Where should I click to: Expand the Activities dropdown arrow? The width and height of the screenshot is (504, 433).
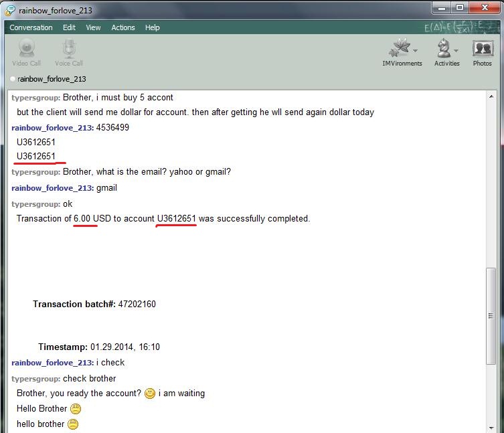coord(456,50)
